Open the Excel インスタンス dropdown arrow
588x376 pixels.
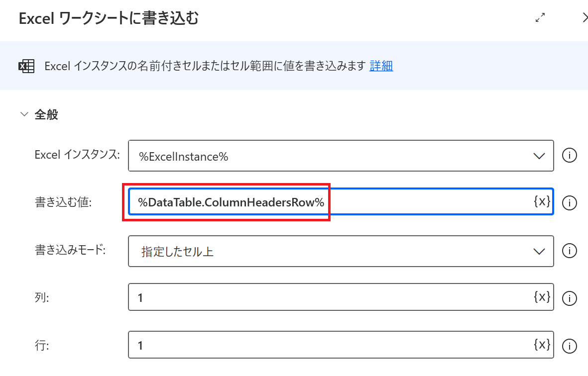[x=539, y=156]
